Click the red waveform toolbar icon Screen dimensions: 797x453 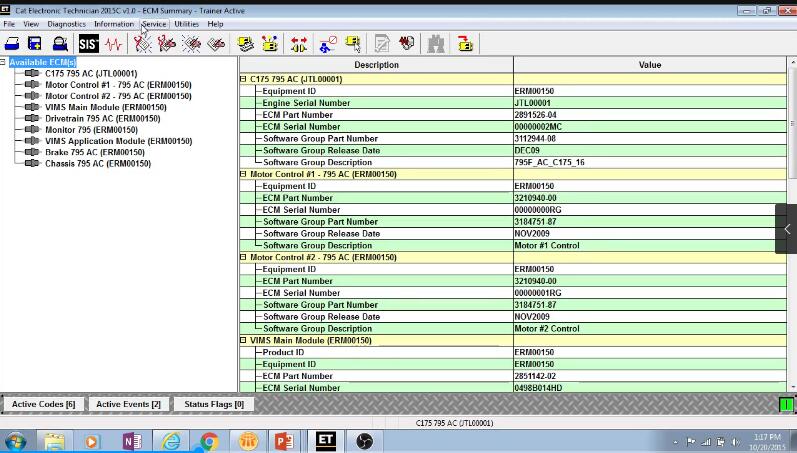[x=113, y=44]
